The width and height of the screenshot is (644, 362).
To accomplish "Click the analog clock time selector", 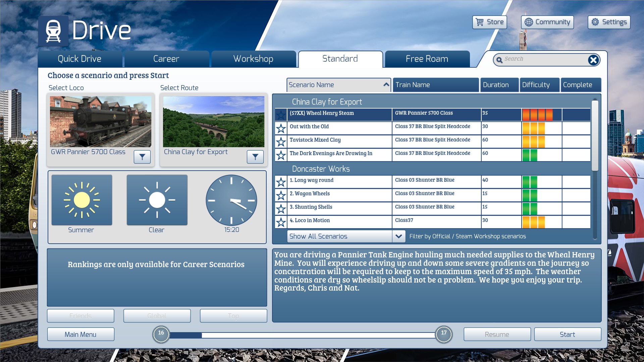I will 231,200.
